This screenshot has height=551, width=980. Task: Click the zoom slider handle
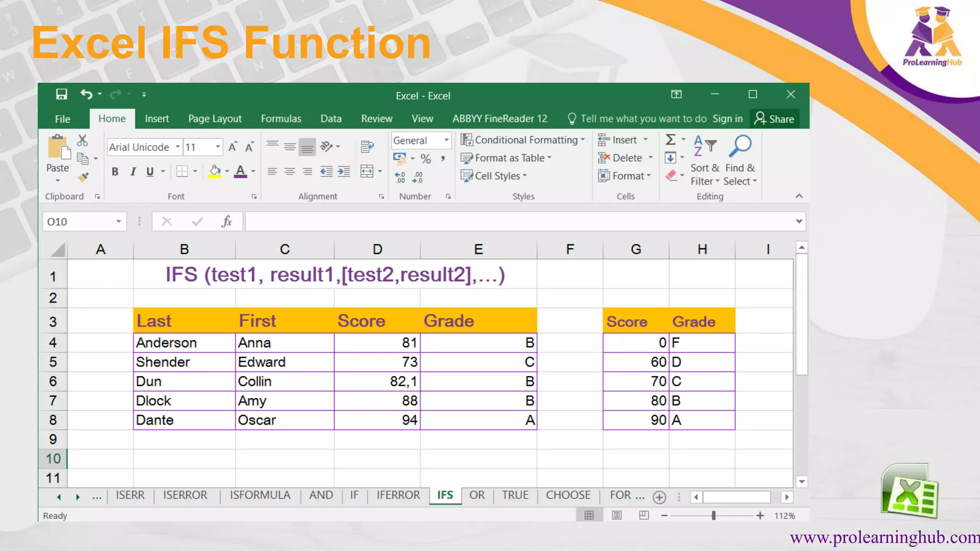click(713, 516)
